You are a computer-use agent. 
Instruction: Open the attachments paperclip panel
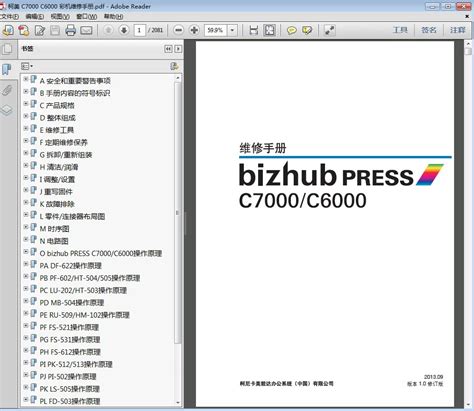point(7,90)
